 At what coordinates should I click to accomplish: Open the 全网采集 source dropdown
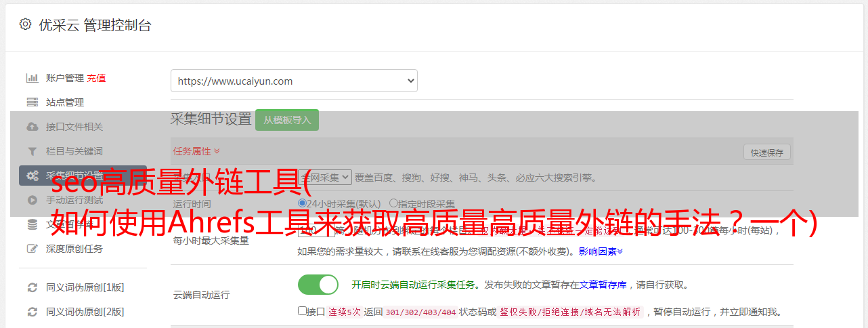pyautogui.click(x=325, y=177)
